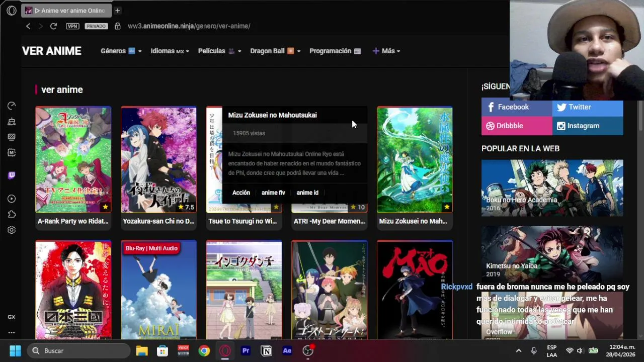Open the Windows Start menu
This screenshot has height=362, width=644.
click(15, 350)
